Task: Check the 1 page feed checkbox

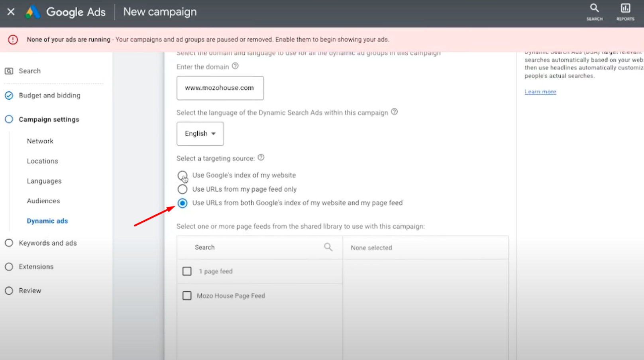Action: point(187,271)
